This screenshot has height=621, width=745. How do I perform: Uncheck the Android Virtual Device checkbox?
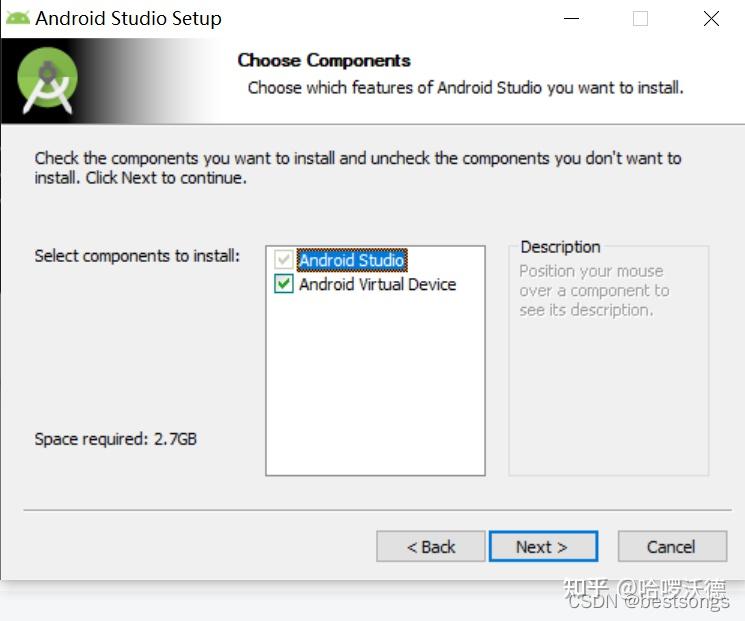(x=283, y=284)
